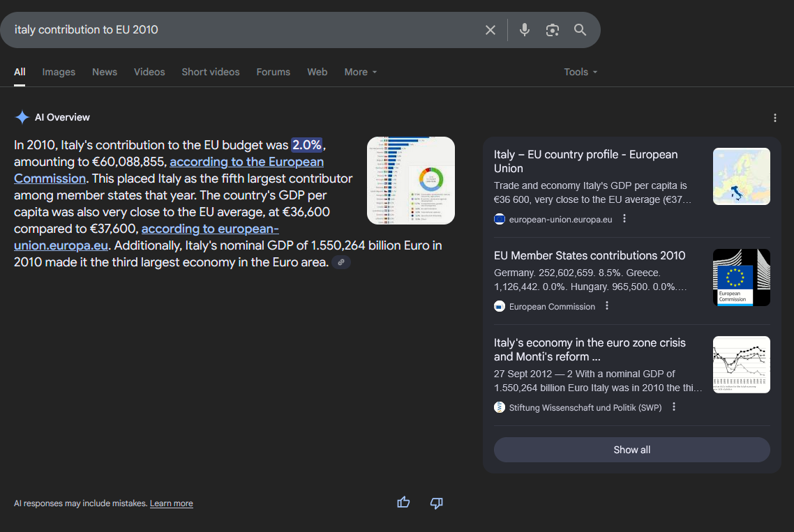Click the source link chip icon after paragraph

pyautogui.click(x=341, y=262)
